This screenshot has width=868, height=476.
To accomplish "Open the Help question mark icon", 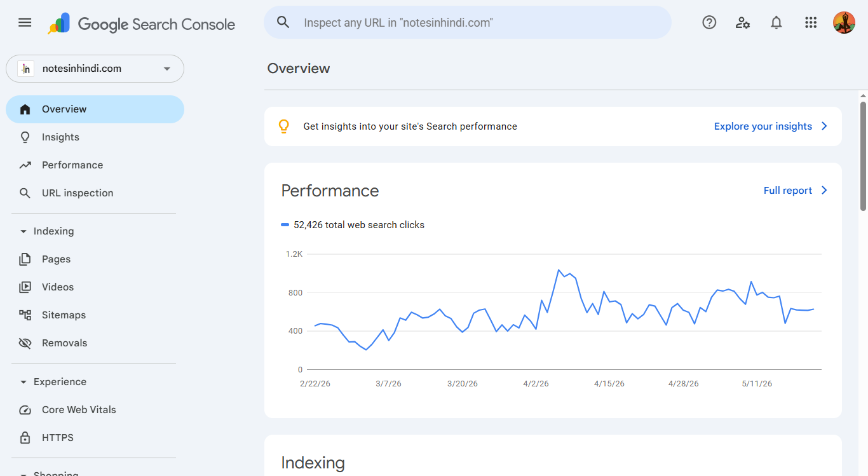I will pyautogui.click(x=709, y=22).
